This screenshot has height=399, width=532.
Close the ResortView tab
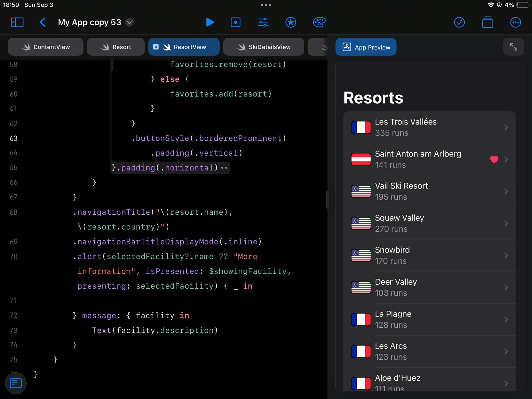pyautogui.click(x=156, y=47)
